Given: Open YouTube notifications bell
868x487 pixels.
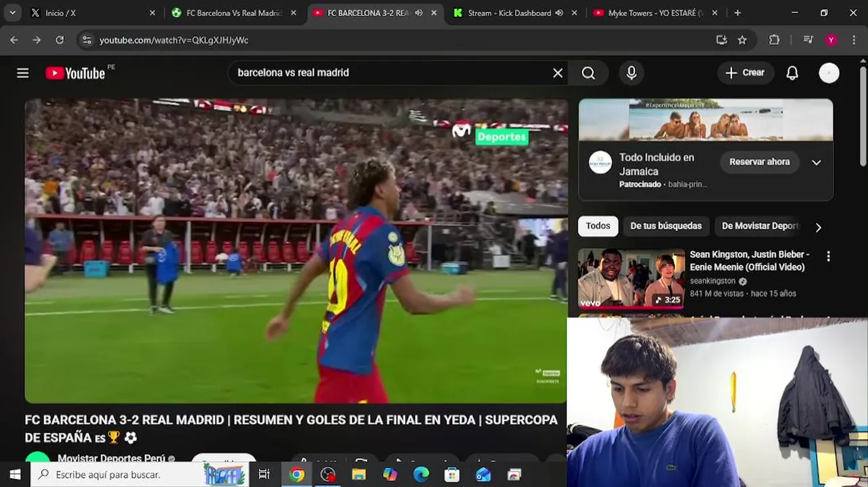Looking at the screenshot, I should tap(792, 73).
